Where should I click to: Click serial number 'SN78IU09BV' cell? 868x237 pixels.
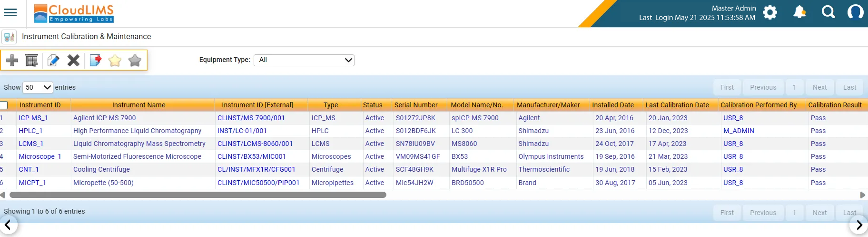coord(415,144)
